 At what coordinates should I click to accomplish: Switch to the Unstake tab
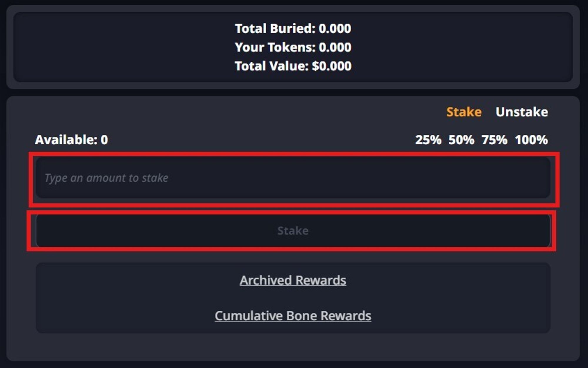click(522, 112)
